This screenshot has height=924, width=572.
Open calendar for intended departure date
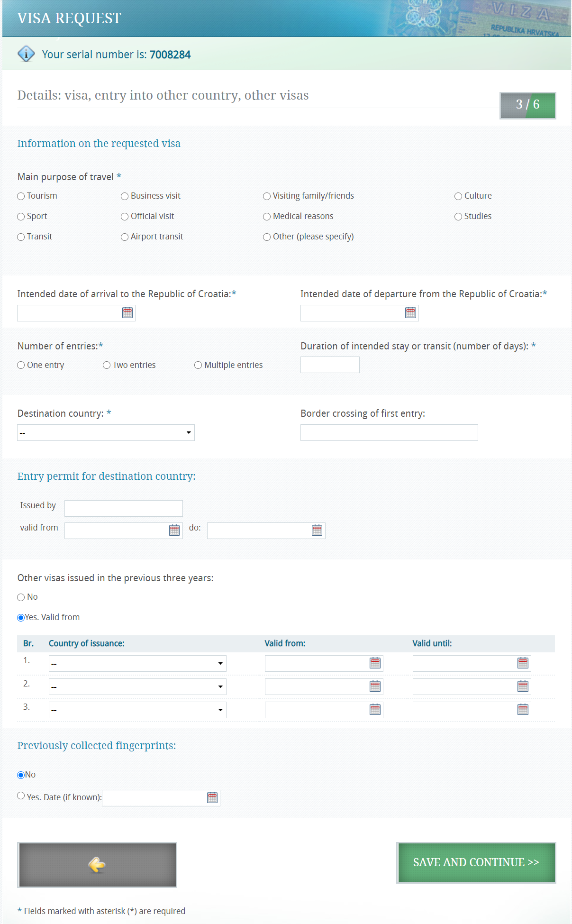(x=411, y=313)
